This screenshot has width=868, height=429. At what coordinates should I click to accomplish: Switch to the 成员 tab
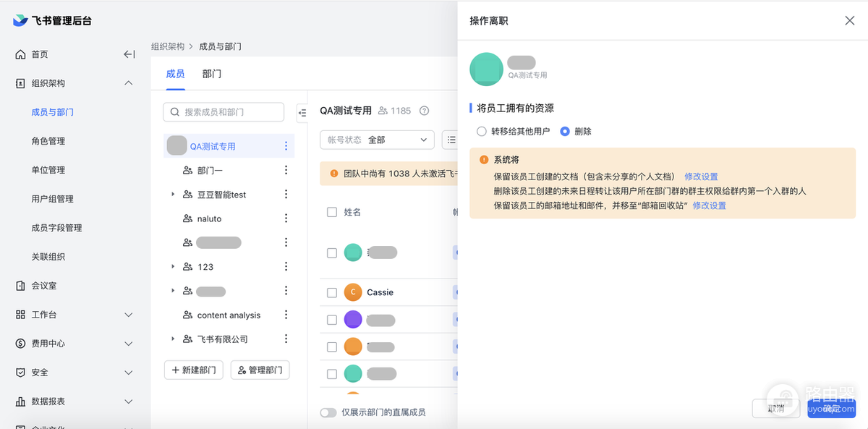pyautogui.click(x=175, y=74)
